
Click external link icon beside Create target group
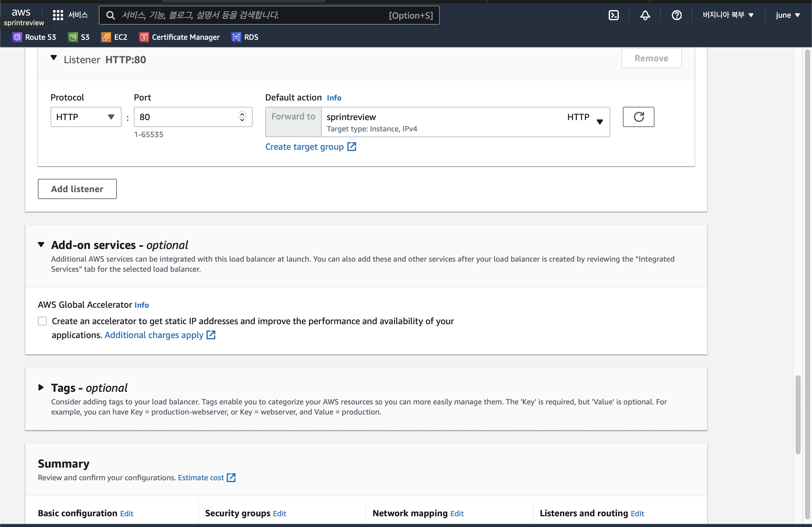click(351, 147)
